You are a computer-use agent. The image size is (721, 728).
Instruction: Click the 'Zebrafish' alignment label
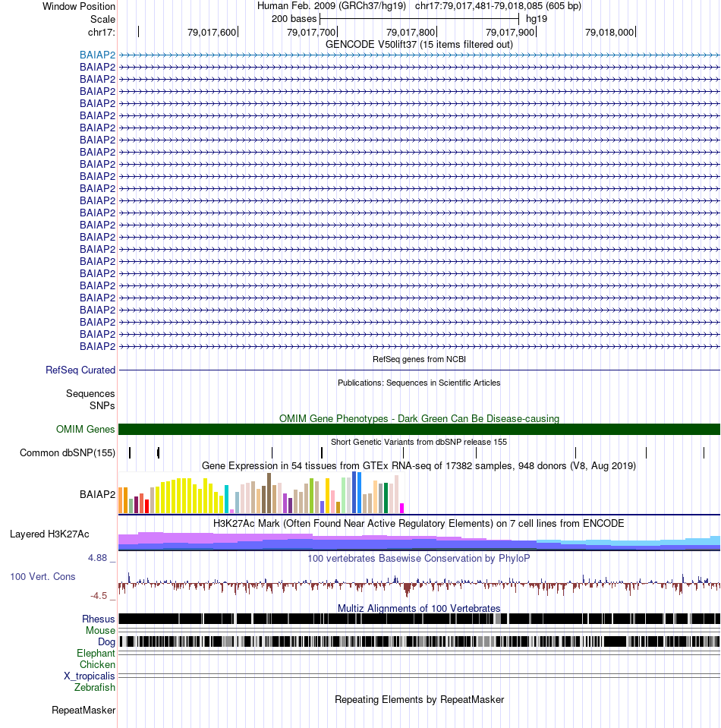[95, 688]
